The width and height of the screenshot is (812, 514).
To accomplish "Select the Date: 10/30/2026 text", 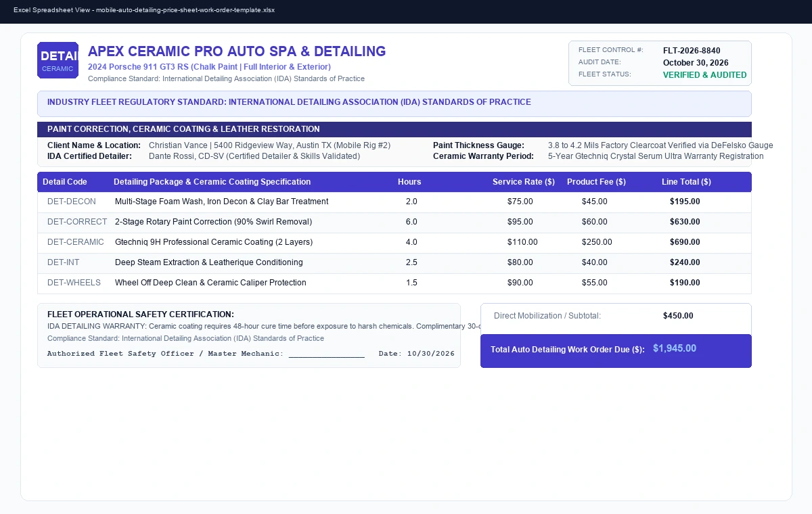I will [x=417, y=354].
